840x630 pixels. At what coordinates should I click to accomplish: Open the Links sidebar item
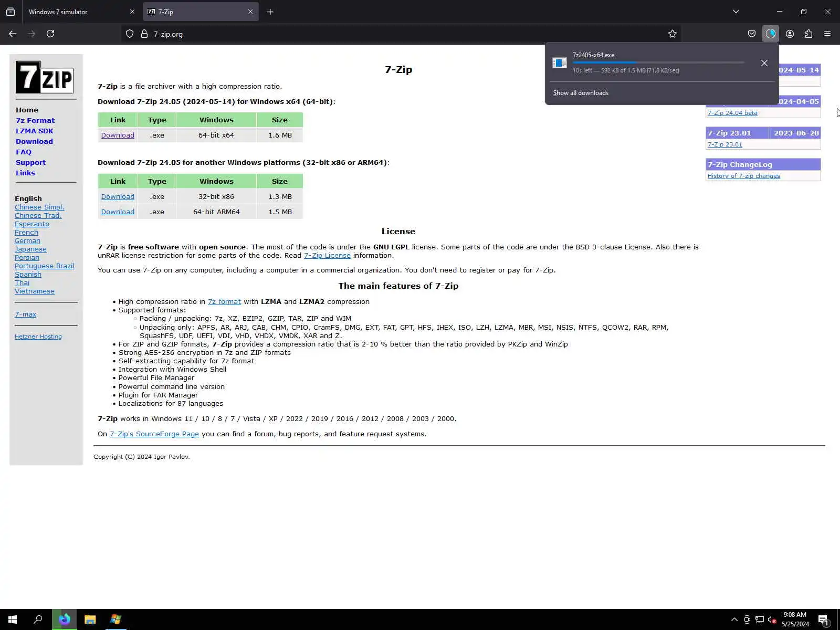(25, 173)
